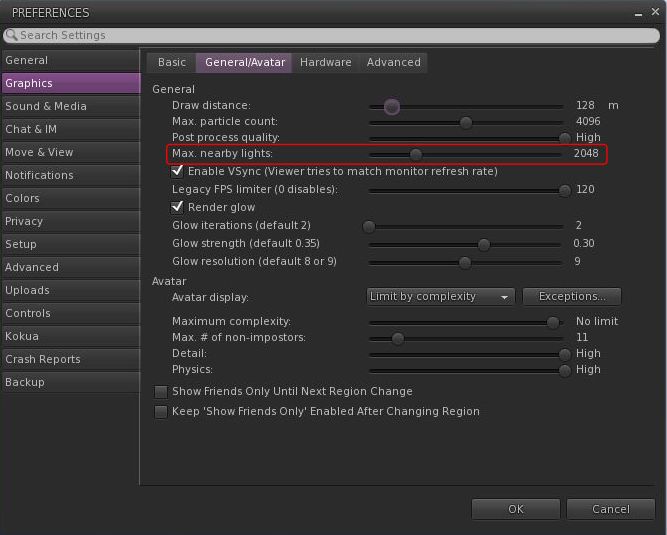Click the Cancel button

610,509
